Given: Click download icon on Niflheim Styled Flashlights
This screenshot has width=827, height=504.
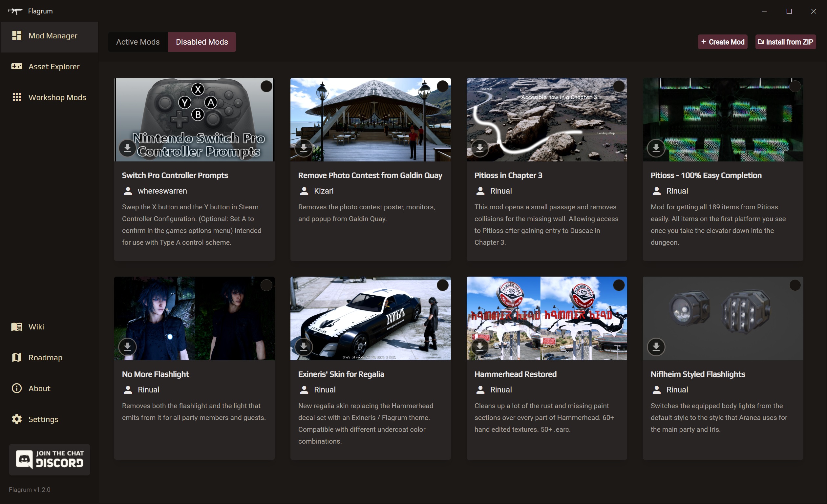Looking at the screenshot, I should click(656, 346).
